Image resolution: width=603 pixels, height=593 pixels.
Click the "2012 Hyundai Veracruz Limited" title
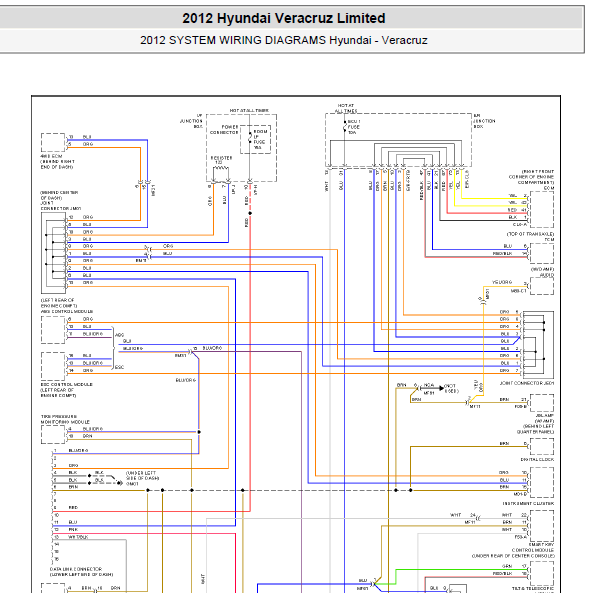283,18
